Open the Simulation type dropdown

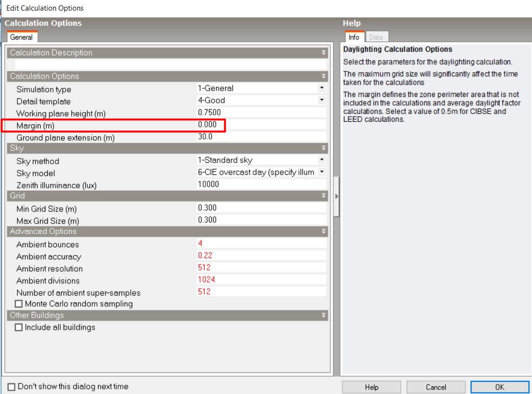coord(322,88)
